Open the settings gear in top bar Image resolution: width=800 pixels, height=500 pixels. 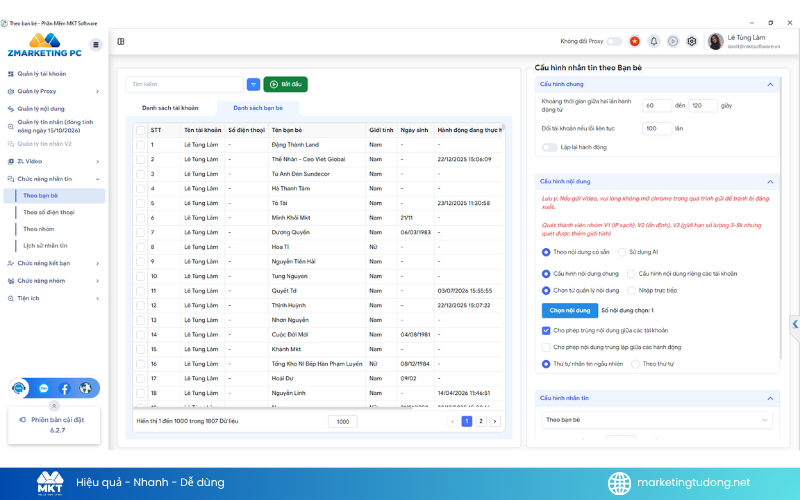coord(692,41)
